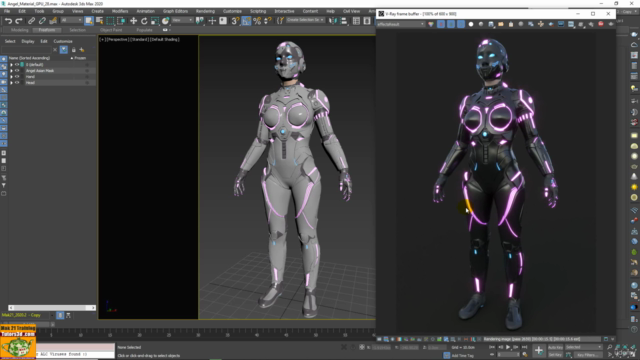Open the reference coordinate View dropdown
The height and width of the screenshot is (360, 640).
(182, 20)
